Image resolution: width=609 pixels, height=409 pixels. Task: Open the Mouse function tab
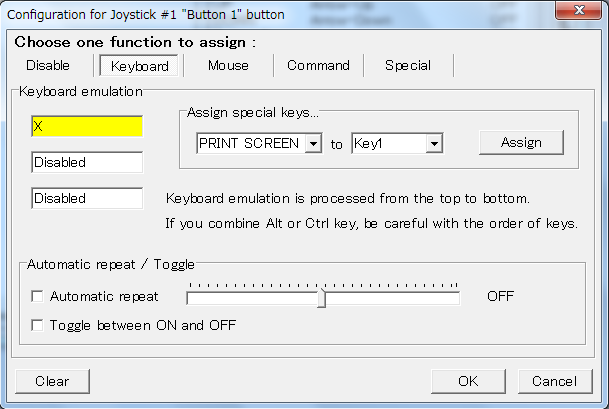228,66
